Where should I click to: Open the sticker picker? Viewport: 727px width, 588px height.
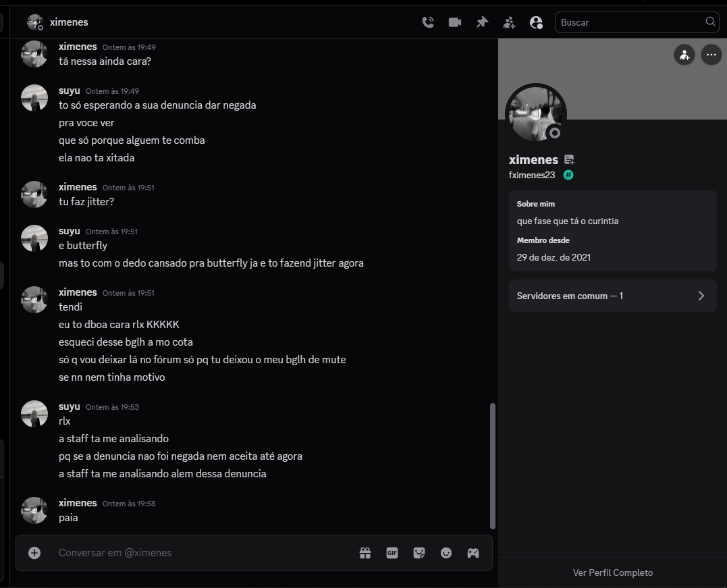(419, 553)
